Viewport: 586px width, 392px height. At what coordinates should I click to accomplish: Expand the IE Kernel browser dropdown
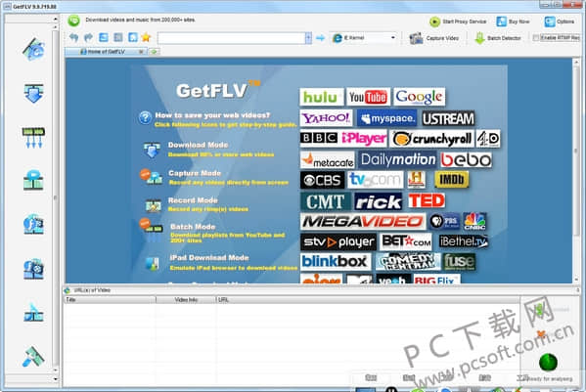[x=392, y=38]
